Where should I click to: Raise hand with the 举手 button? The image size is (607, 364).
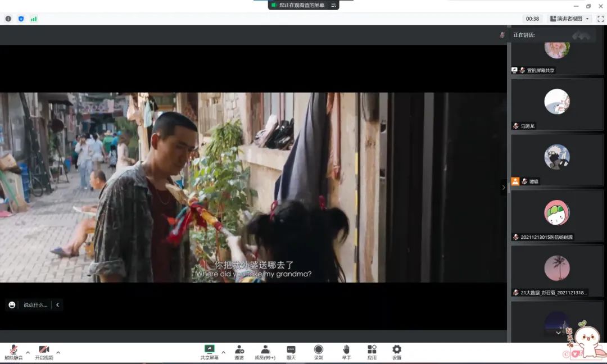click(346, 352)
